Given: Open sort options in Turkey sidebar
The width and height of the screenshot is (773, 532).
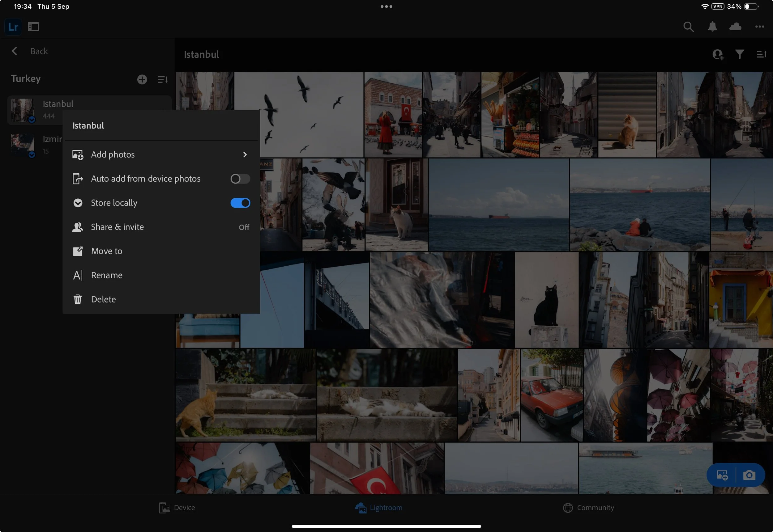Looking at the screenshot, I should coord(162,79).
